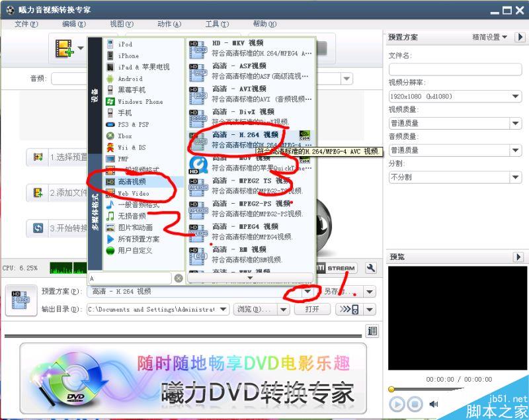
Task: Pick 高清 - MPEG2 TS 视频 preset
Action: click(251, 186)
